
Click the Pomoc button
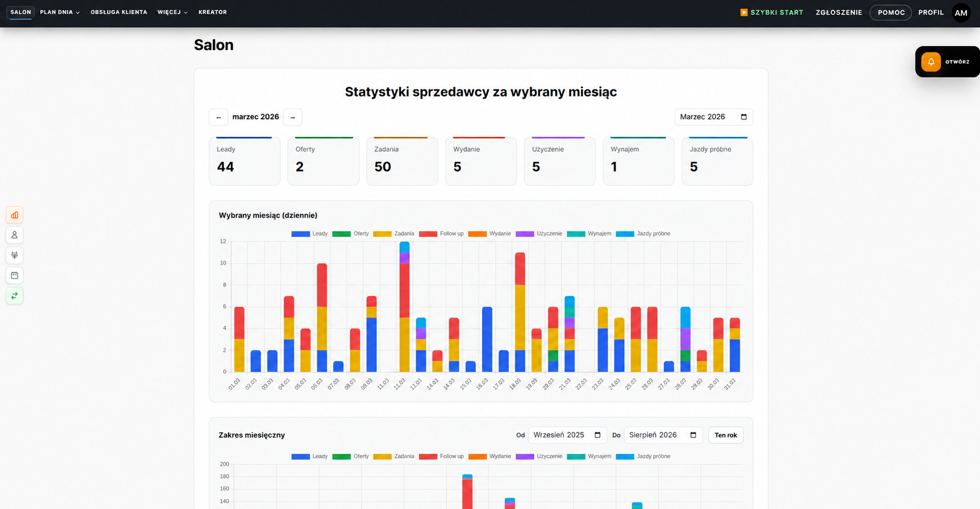click(890, 12)
